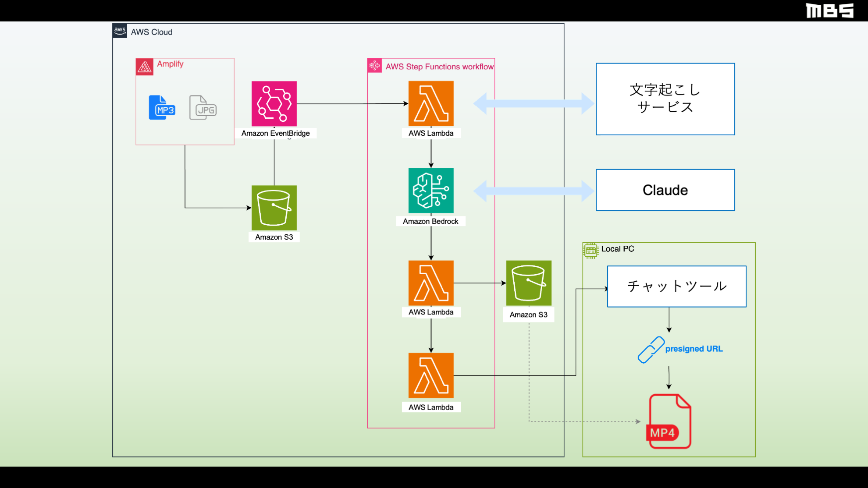Image resolution: width=868 pixels, height=488 pixels.
Task: Select the JPG file icon in Amplify
Action: coord(203,107)
